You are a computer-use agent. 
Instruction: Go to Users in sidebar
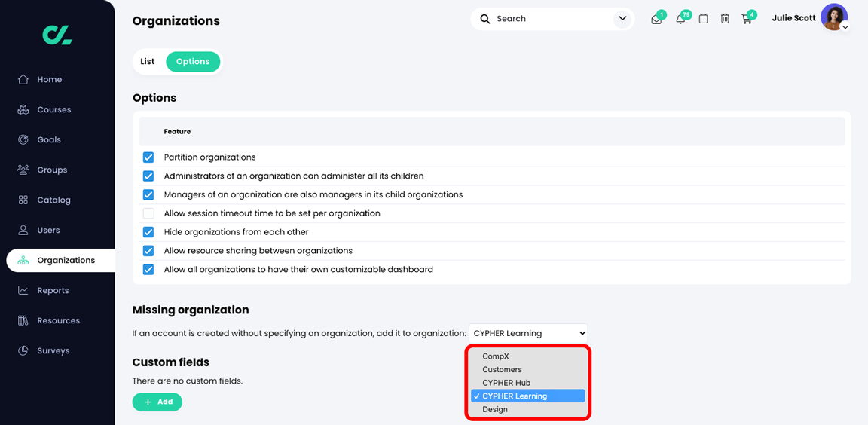[x=48, y=230]
